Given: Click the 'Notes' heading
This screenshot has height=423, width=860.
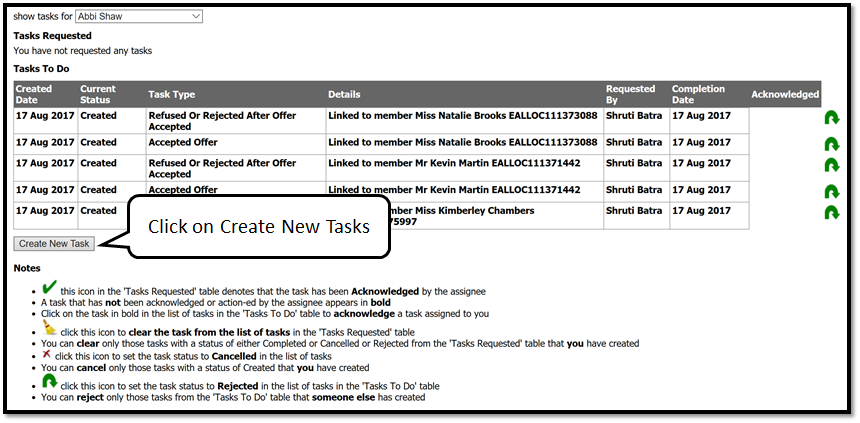Looking at the screenshot, I should coord(27,268).
